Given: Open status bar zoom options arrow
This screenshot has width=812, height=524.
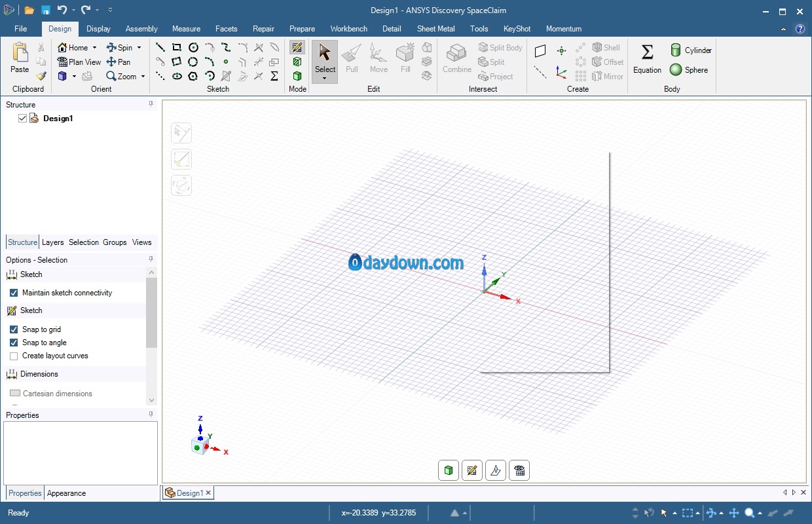Looking at the screenshot, I should point(760,514).
